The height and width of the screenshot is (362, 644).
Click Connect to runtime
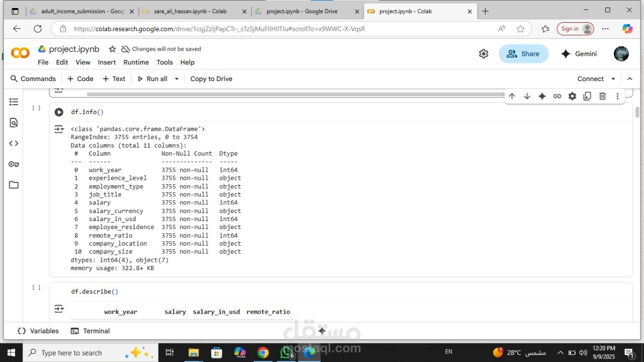pos(591,79)
